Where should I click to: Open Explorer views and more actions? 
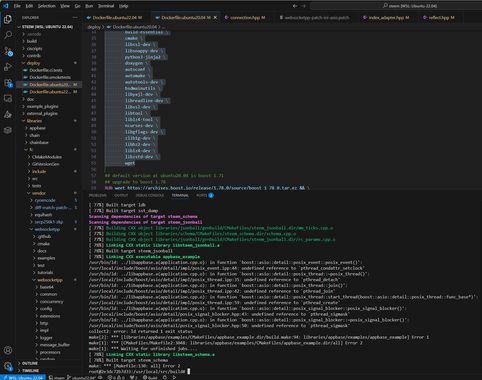[x=75, y=17]
